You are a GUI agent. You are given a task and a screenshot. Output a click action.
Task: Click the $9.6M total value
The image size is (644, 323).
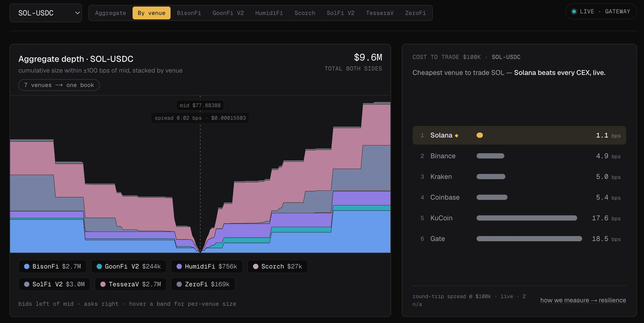(368, 57)
